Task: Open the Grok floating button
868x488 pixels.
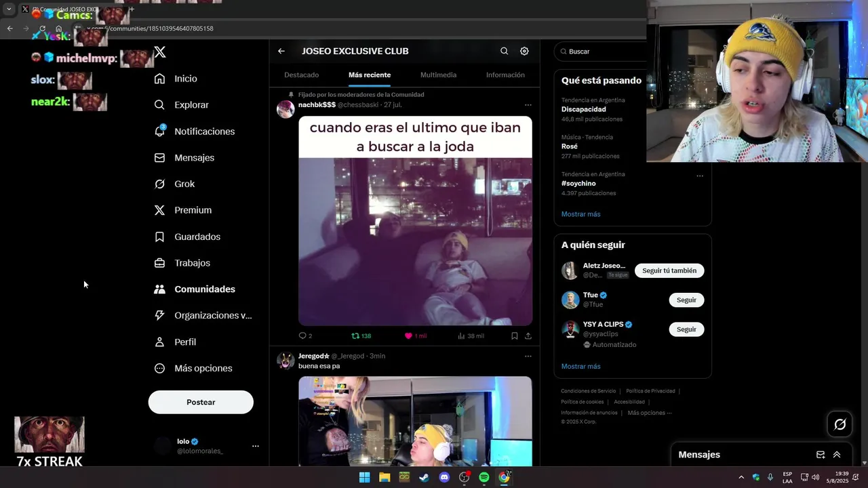Action: coord(840,424)
